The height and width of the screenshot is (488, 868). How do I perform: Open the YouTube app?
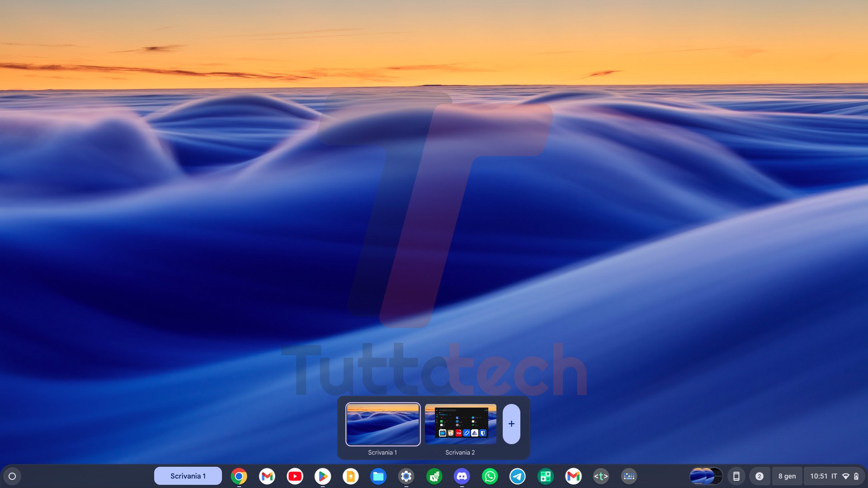click(x=295, y=476)
